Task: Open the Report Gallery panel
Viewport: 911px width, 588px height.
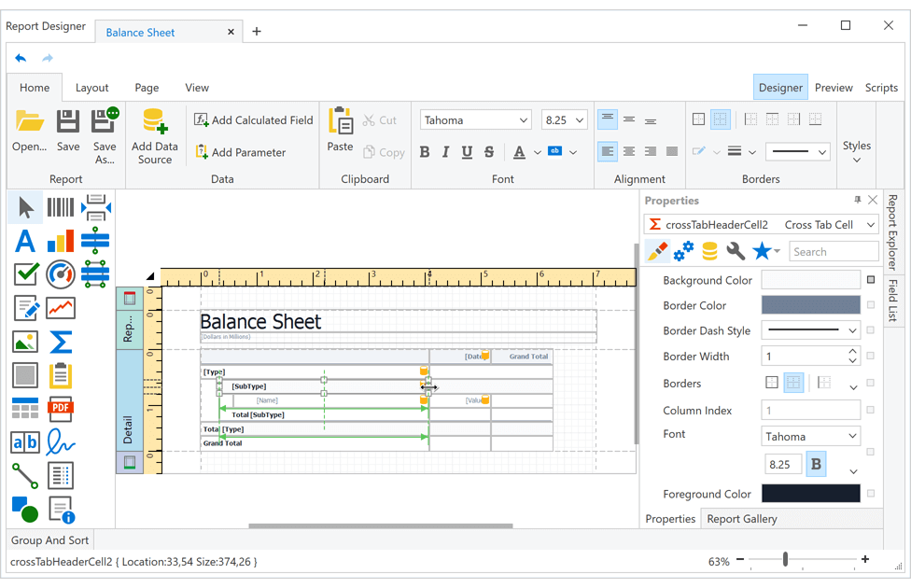Action: (744, 518)
